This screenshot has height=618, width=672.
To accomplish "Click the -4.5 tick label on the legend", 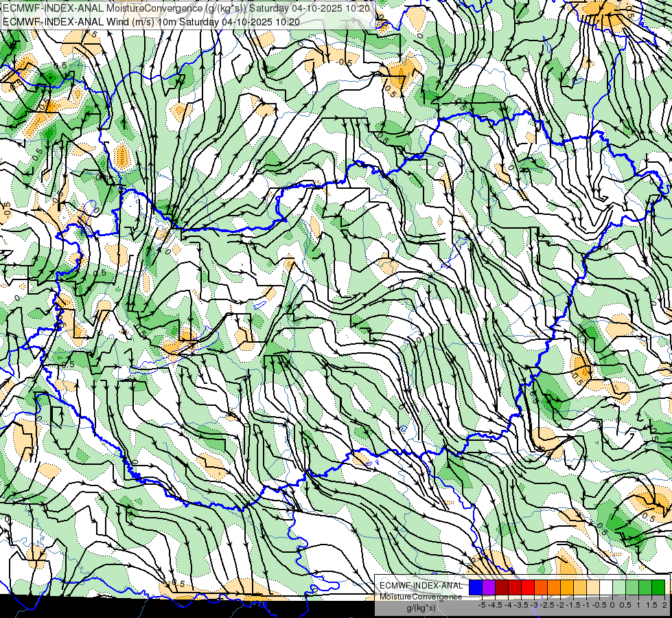I will point(495,605).
